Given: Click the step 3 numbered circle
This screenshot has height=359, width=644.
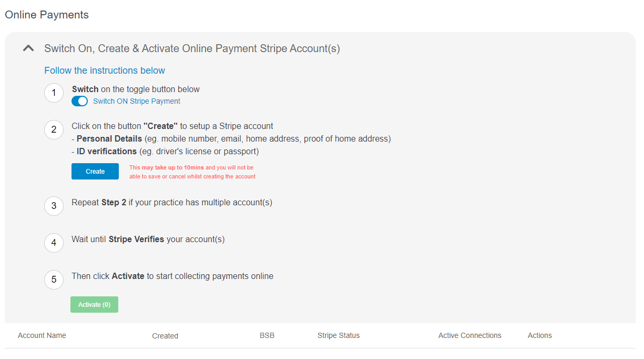Looking at the screenshot, I should 54,206.
